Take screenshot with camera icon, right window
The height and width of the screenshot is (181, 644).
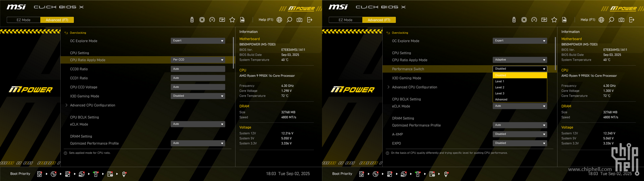(x=622, y=20)
